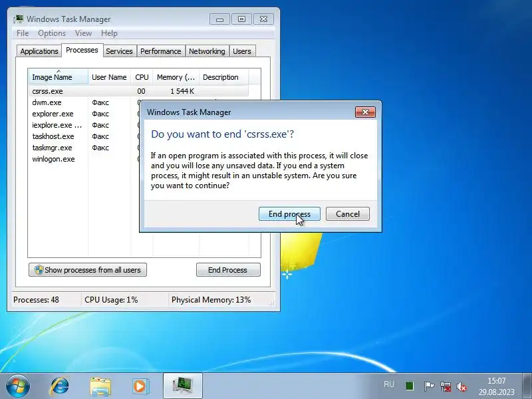Select the explorer.exe process row
This screenshot has width=532, height=399.
tap(84, 114)
